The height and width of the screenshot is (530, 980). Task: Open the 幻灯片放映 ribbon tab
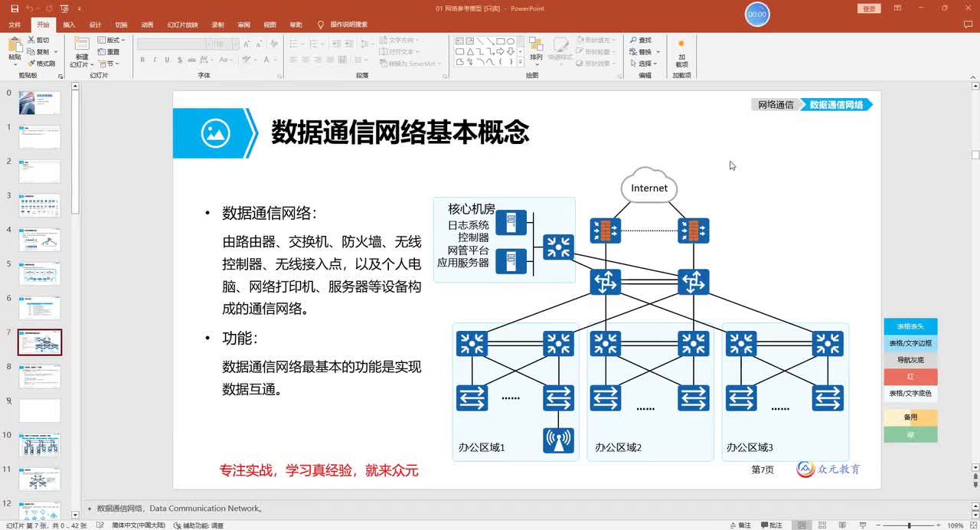coord(182,25)
